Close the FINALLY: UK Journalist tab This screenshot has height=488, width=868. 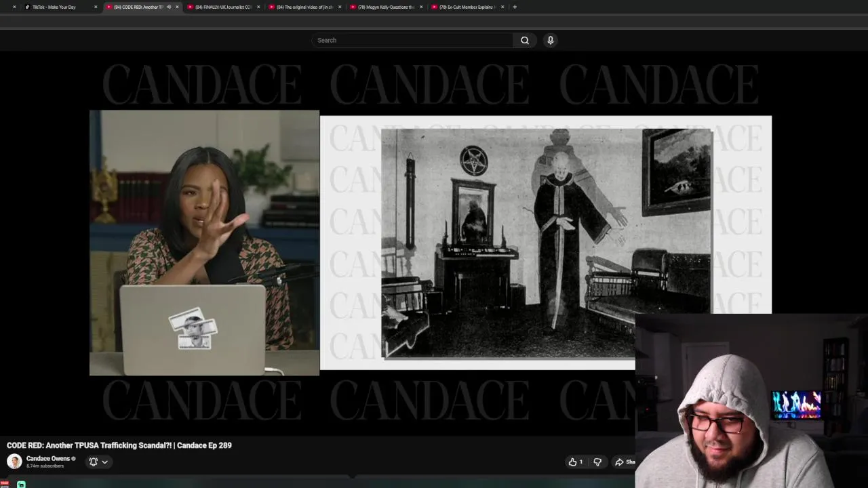pyautogui.click(x=258, y=7)
